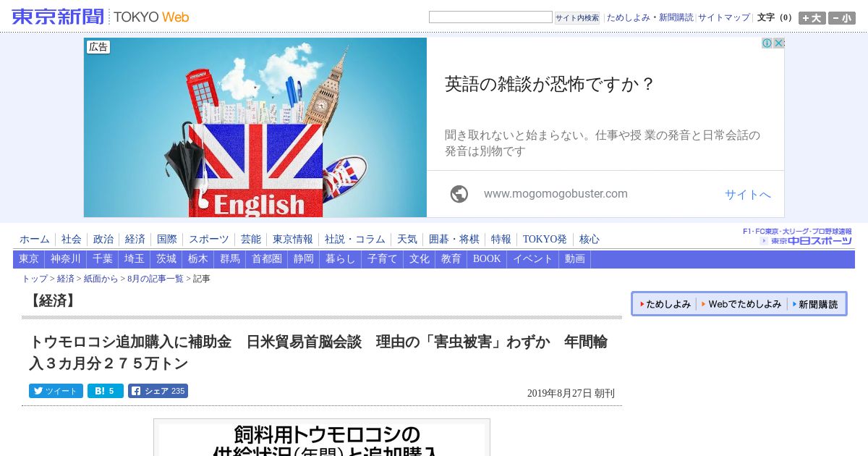
Task: Open www.mogomogobuster.com ad link
Action: click(x=556, y=194)
